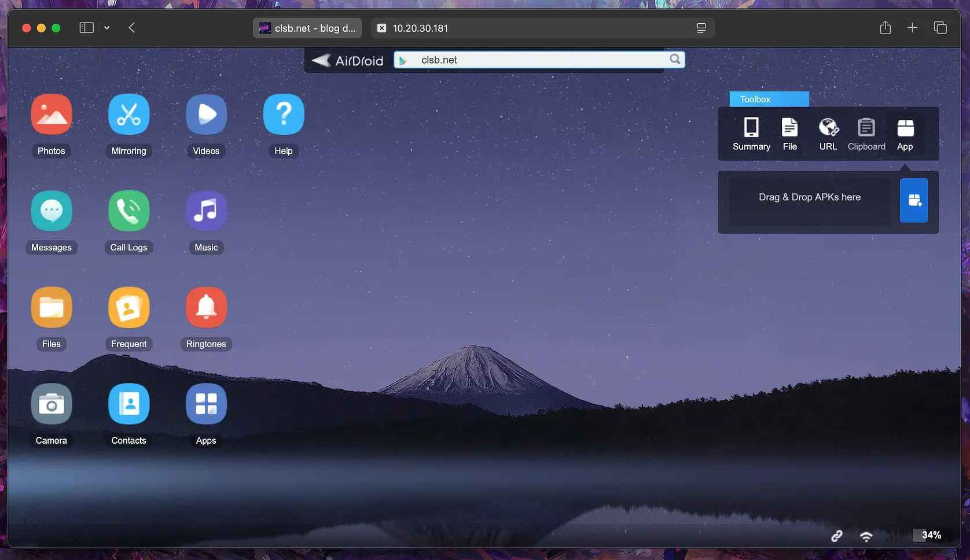The width and height of the screenshot is (970, 560).
Task: Click the clsb.net search input field
Action: pyautogui.click(x=539, y=60)
